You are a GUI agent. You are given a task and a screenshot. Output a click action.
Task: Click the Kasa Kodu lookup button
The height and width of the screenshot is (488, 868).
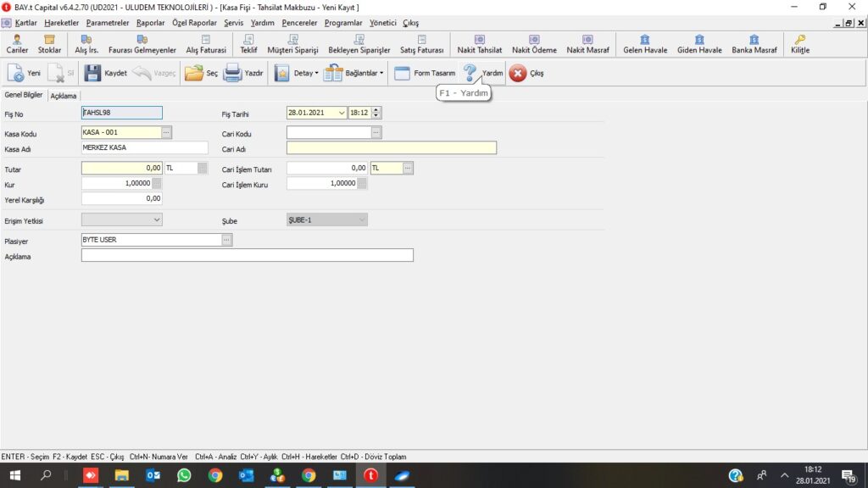[x=166, y=132]
